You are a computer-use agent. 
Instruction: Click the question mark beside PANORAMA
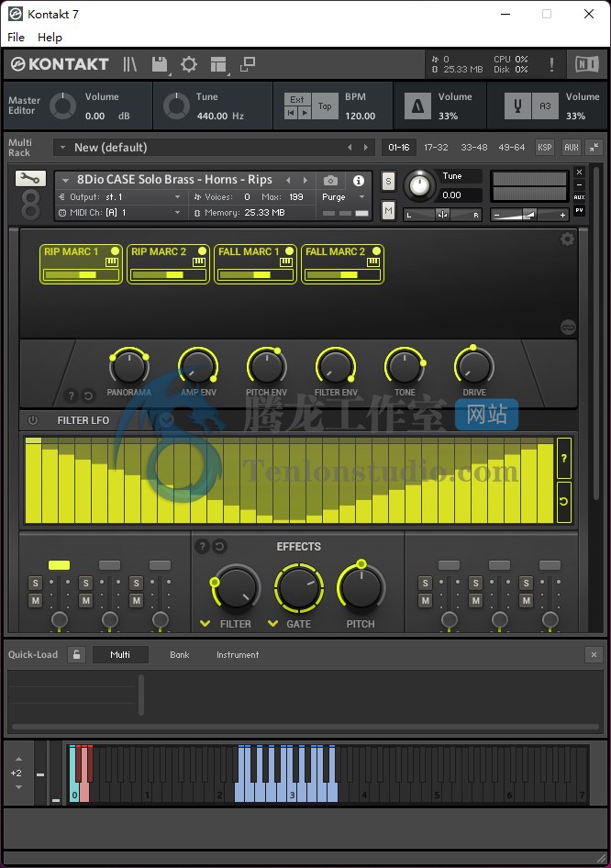point(71,395)
